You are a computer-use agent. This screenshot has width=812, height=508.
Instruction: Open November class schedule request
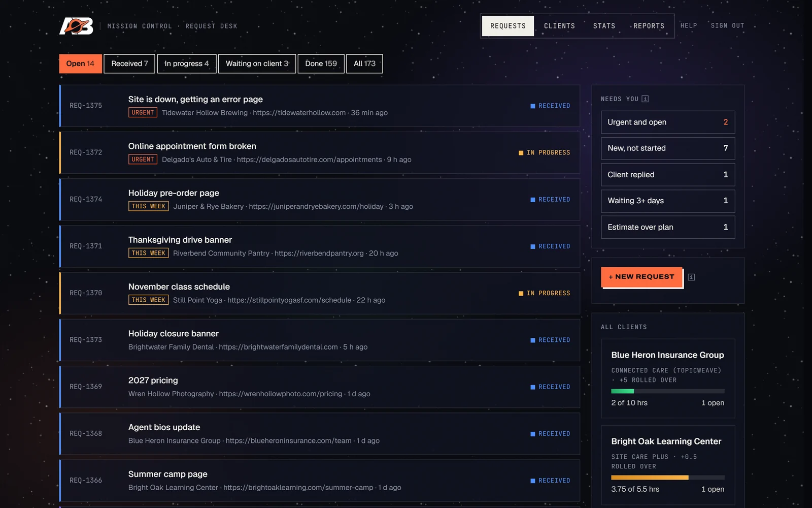320,293
